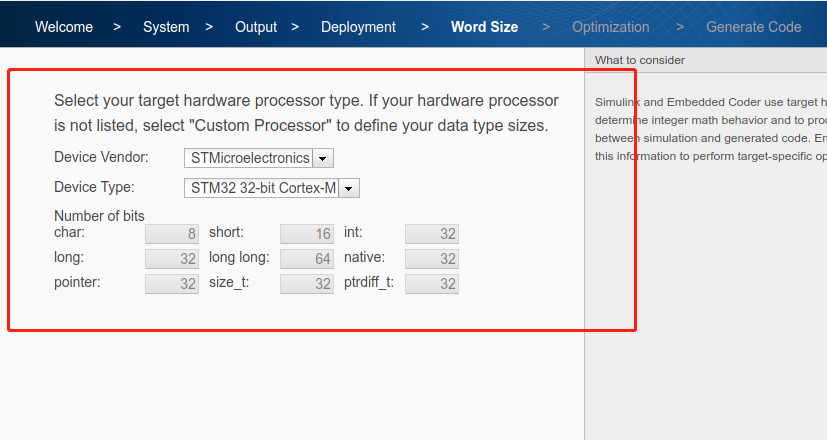Click the size_t bits field
Screen dimensions: 827x440
click(306, 284)
